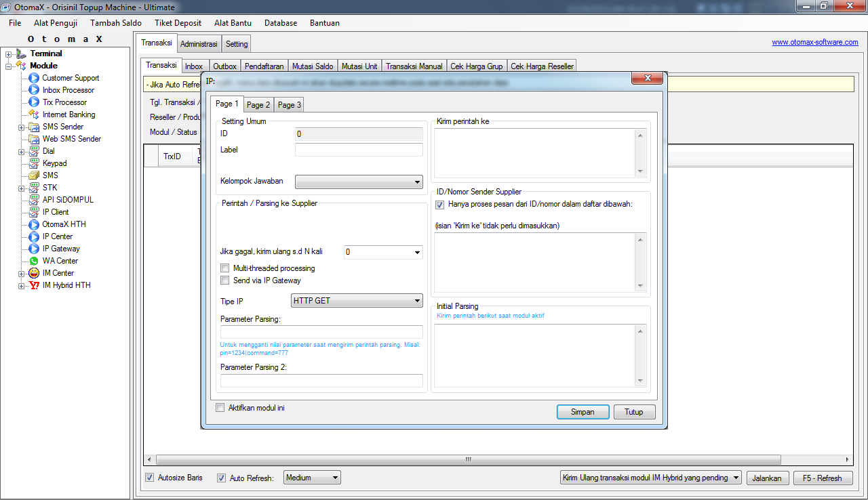868x500 pixels.
Task: Enable the Aktifkan modul ini checkbox
Action: pos(220,407)
